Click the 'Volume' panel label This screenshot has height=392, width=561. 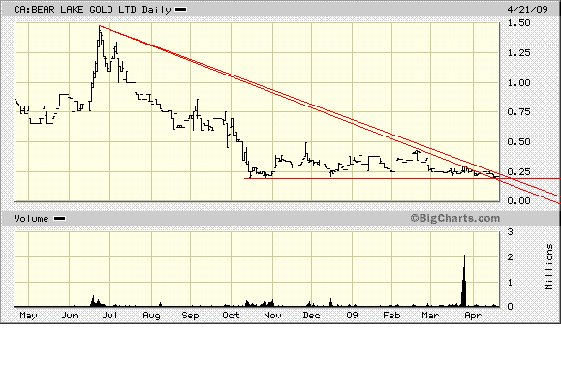(31, 219)
